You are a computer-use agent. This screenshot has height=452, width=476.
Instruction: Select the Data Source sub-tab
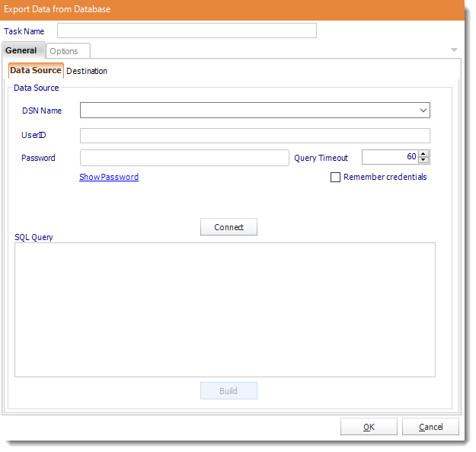point(36,70)
